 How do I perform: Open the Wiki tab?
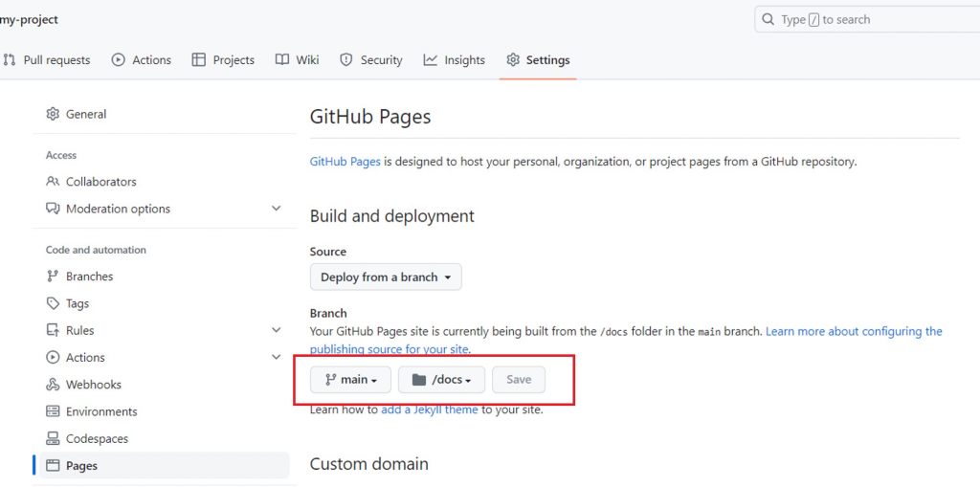coord(298,60)
